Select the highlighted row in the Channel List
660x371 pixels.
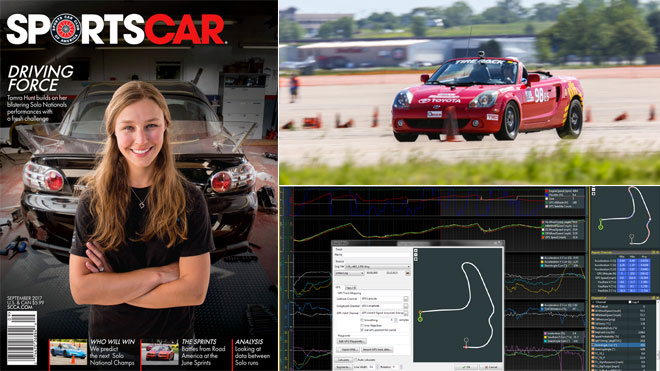(x=618, y=345)
